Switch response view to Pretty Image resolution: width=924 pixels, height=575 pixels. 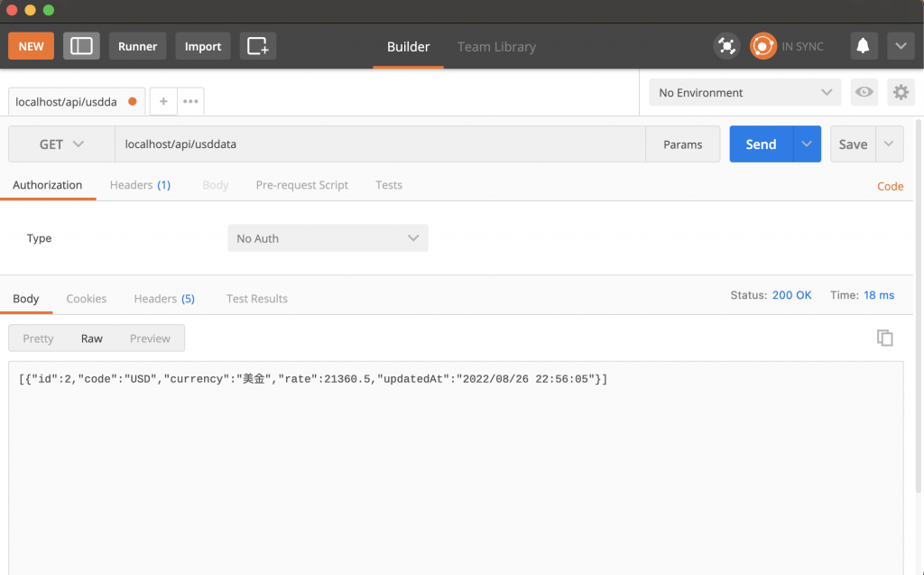click(38, 339)
